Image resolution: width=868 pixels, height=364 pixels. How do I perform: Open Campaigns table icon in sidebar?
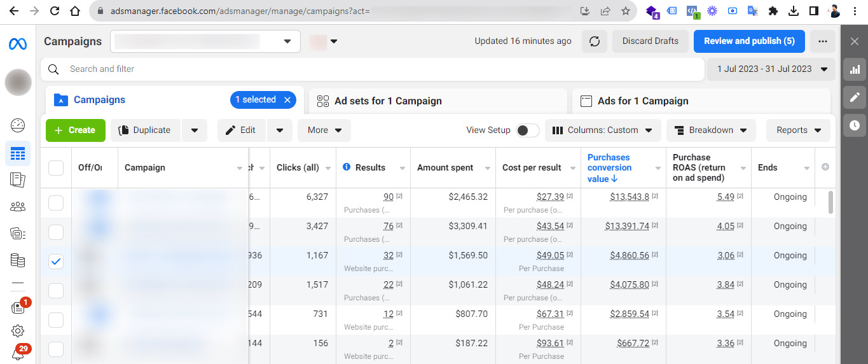tap(18, 153)
